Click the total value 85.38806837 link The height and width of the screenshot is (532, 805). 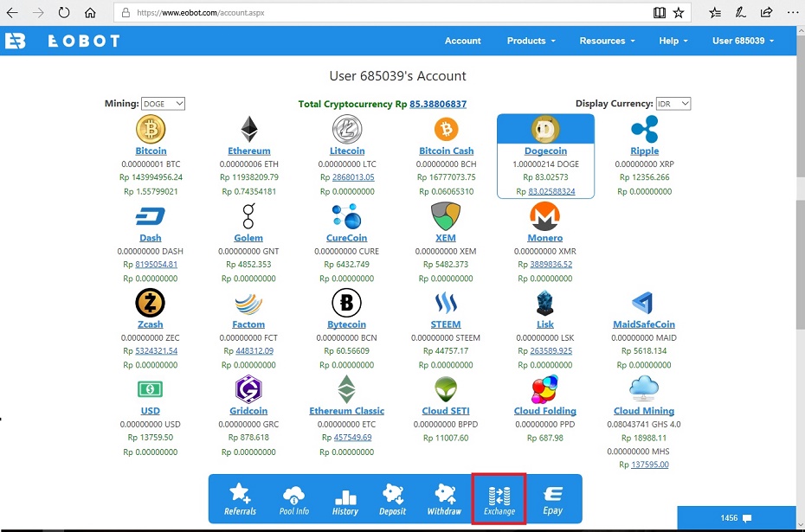[x=438, y=104]
